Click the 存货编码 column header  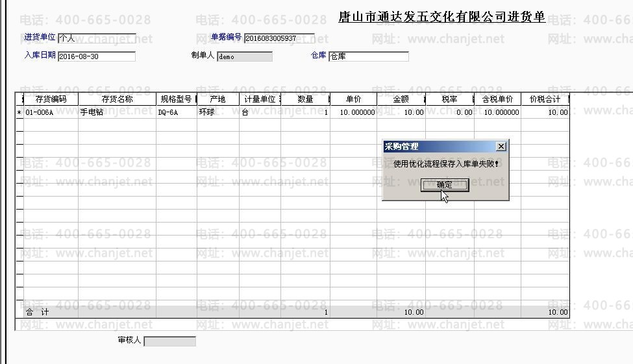51,99
